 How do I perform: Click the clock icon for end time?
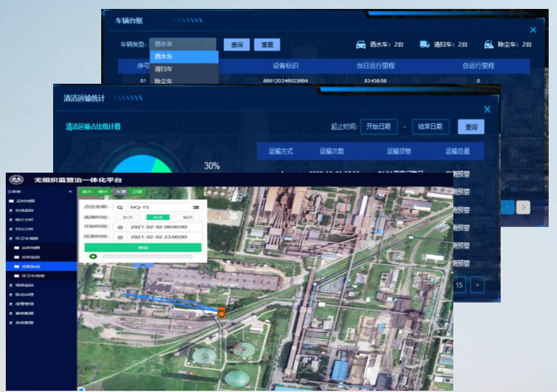pos(120,237)
